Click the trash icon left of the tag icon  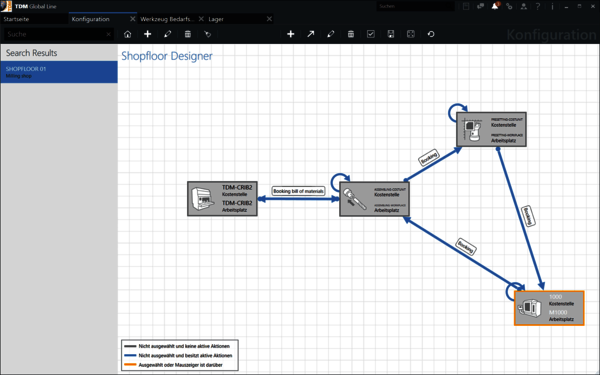click(188, 34)
